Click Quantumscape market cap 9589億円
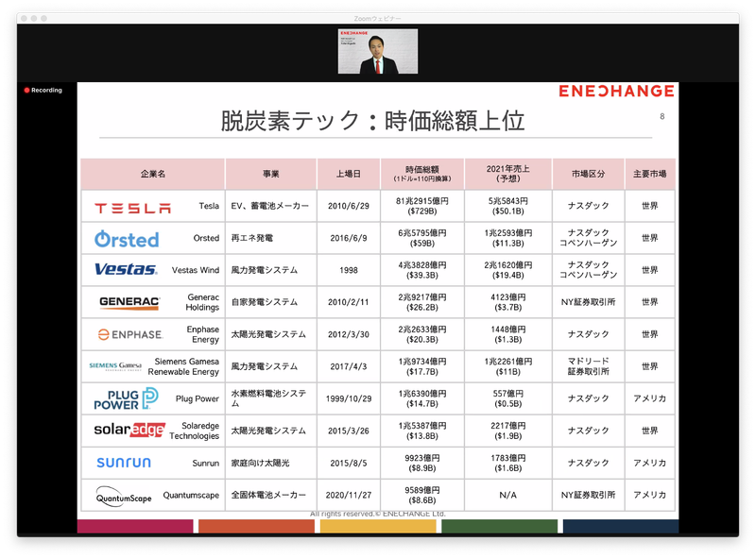Screen dimensions: 756x558 tap(421, 491)
